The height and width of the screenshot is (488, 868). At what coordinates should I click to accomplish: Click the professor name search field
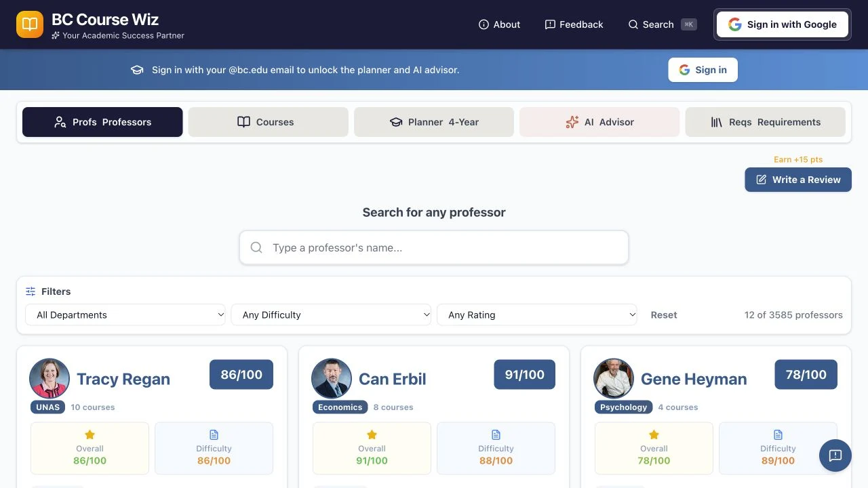click(x=434, y=247)
